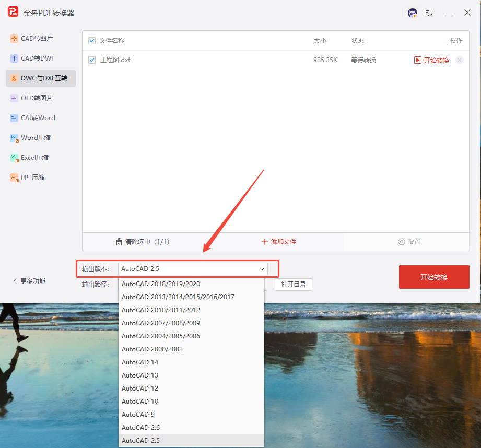Click the CAJ转Word sidebar icon
481x448 pixels.
14,118
